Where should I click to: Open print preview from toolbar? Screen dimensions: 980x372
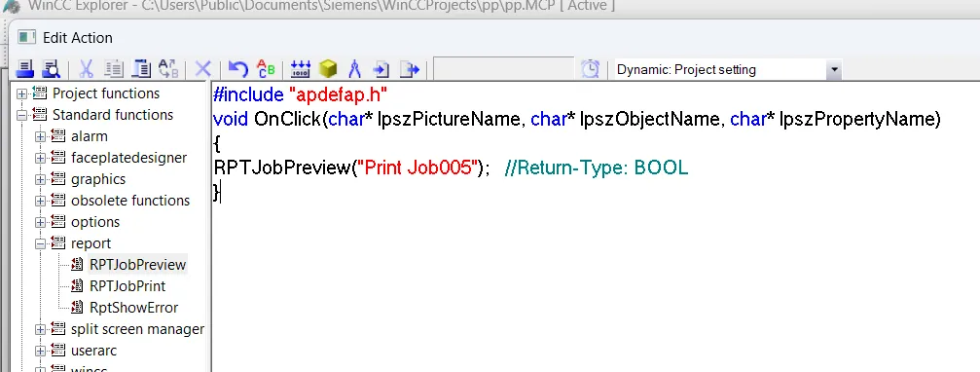tap(51, 69)
